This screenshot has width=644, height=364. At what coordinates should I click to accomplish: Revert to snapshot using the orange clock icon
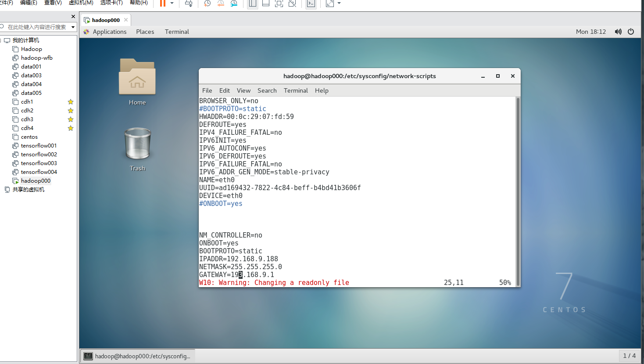click(221, 4)
